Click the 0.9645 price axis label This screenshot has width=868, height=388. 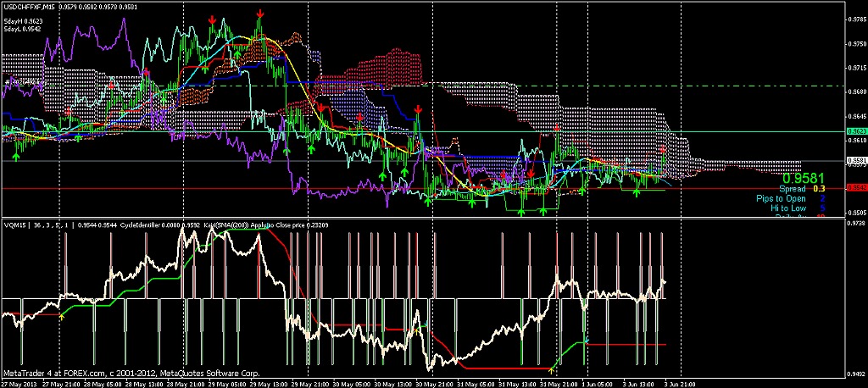click(x=856, y=116)
